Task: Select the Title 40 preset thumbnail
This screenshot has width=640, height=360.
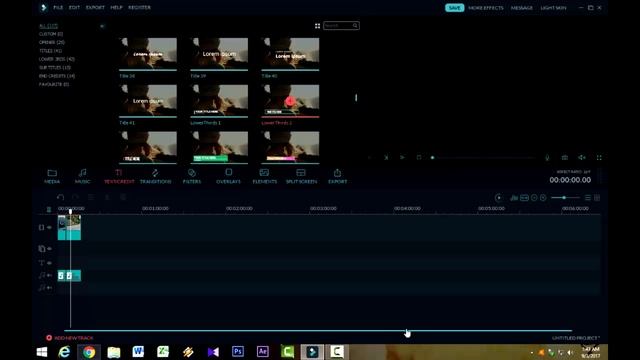Action: pos(290,54)
